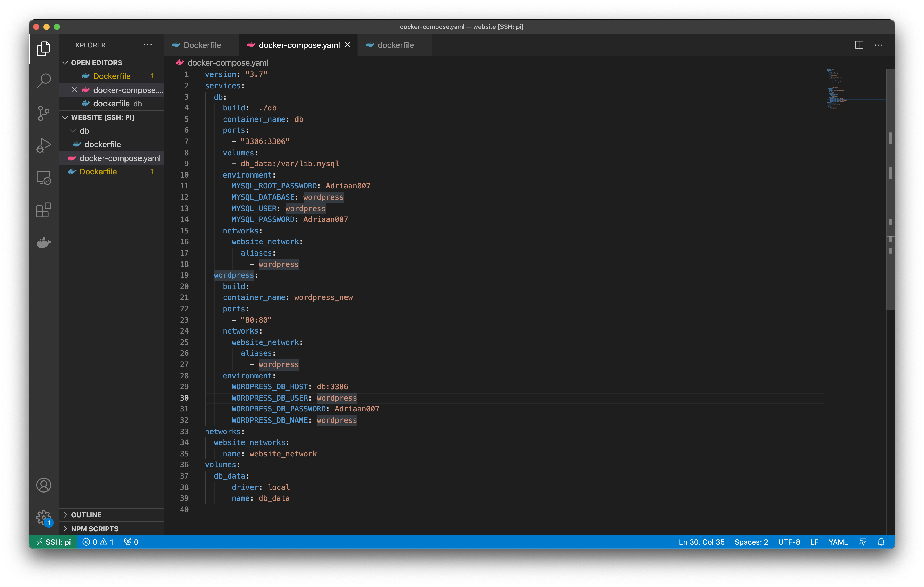Image resolution: width=924 pixels, height=587 pixels.
Task: Open Explorer Views and More Actions ellipsis
Action: coord(148,45)
